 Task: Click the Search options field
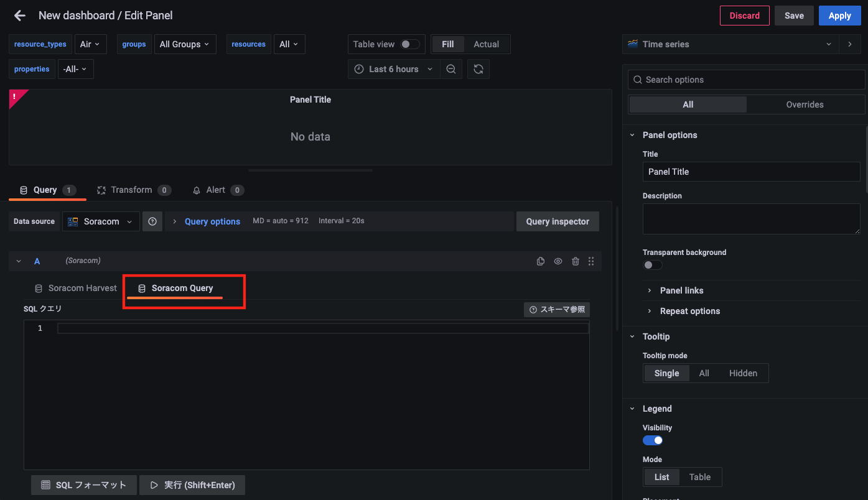[747, 80]
